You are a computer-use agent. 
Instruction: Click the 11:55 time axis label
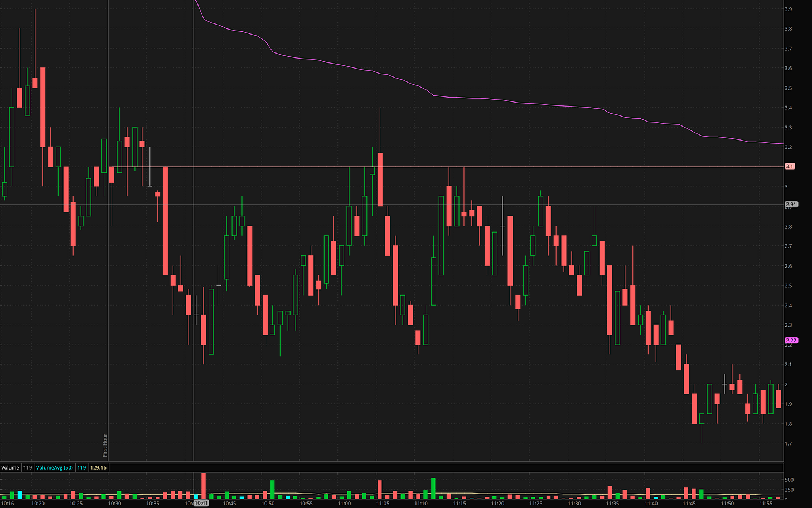click(765, 503)
